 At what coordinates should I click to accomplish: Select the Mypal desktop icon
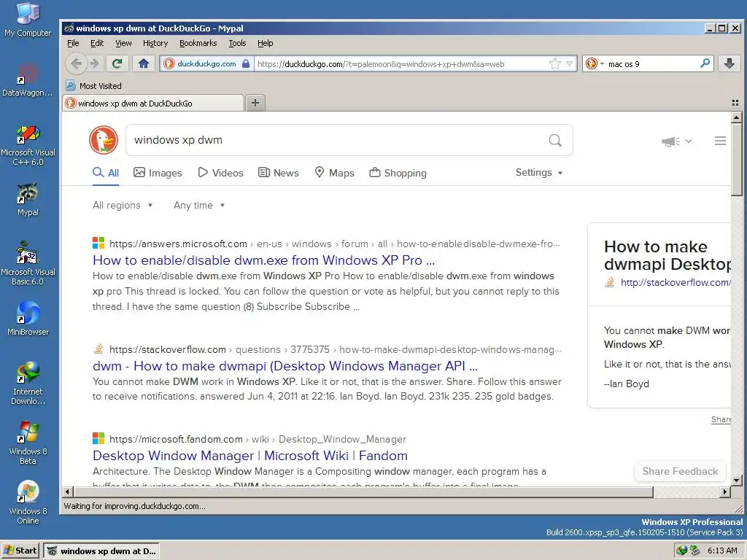[x=28, y=200]
